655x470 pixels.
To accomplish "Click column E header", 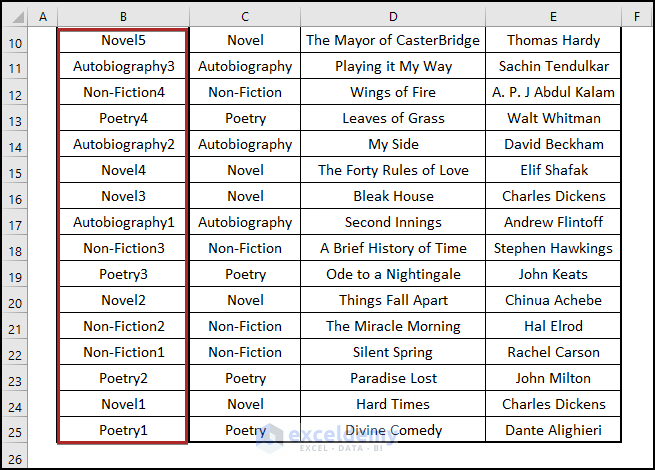I will tap(553, 17).
